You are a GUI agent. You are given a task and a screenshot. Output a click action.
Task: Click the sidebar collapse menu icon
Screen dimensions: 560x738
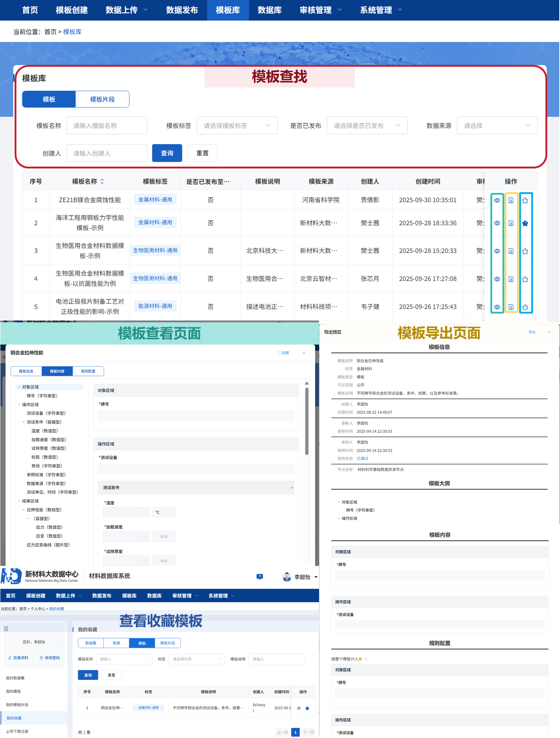(x=6, y=629)
